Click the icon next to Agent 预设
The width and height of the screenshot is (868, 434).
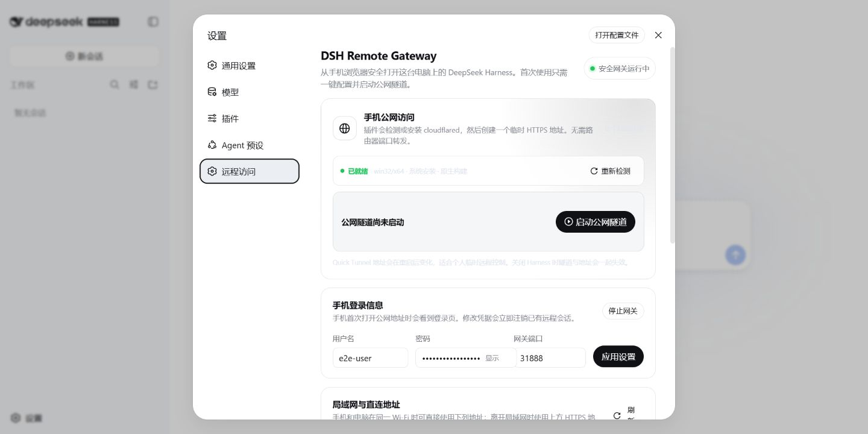point(212,145)
